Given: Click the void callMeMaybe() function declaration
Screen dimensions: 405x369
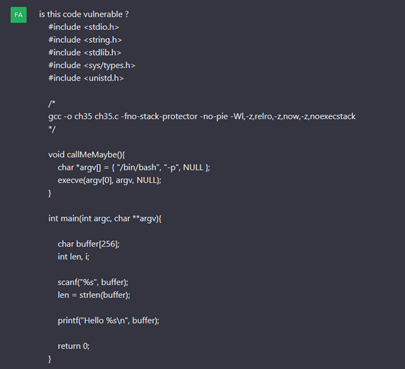Looking at the screenshot, I should click(87, 155).
